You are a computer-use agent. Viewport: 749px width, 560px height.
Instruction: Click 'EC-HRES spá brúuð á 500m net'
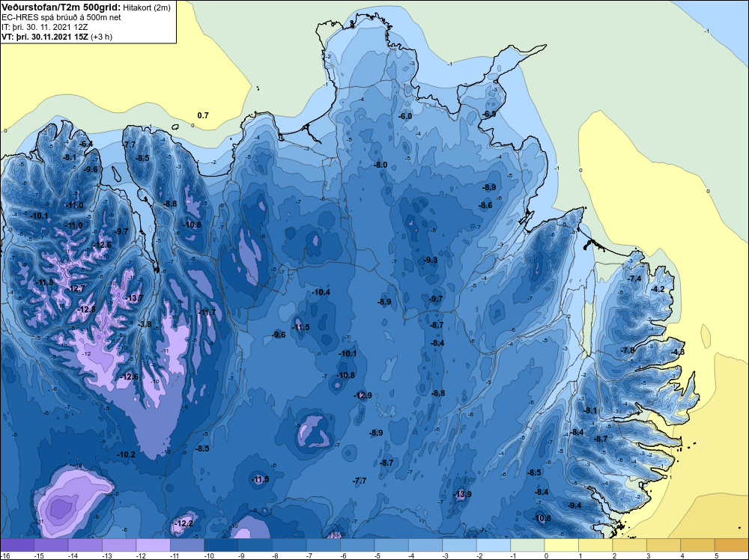[61, 17]
